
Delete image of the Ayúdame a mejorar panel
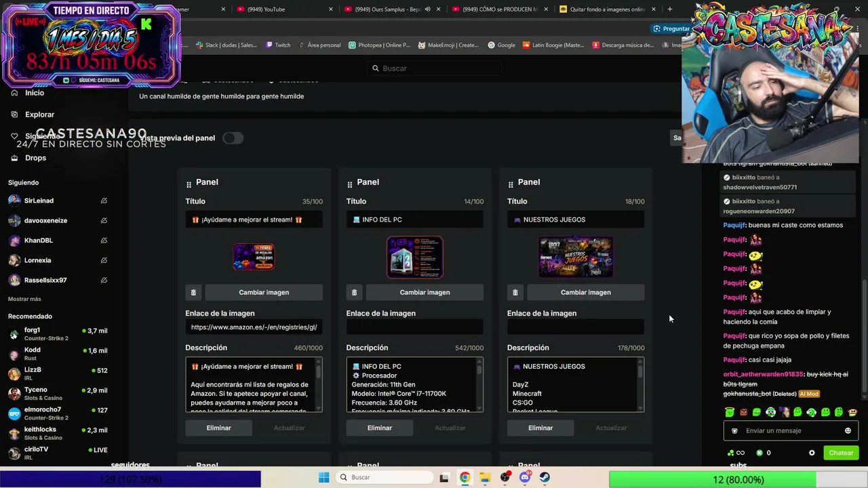click(193, 292)
